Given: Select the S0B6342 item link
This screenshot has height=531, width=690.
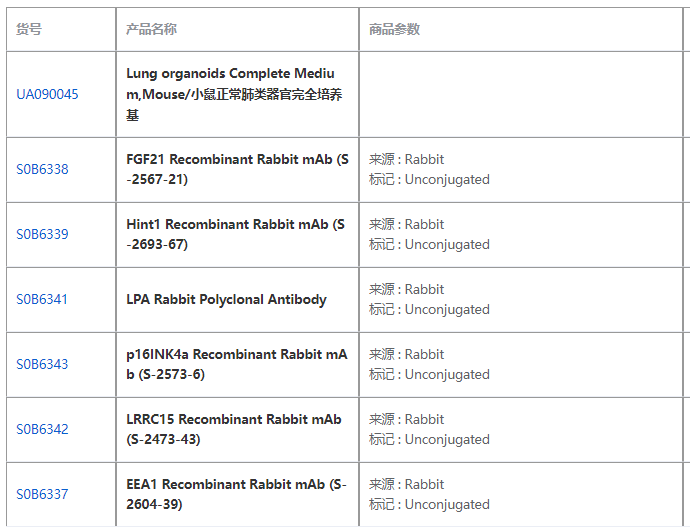Looking at the screenshot, I should (x=42, y=430).
